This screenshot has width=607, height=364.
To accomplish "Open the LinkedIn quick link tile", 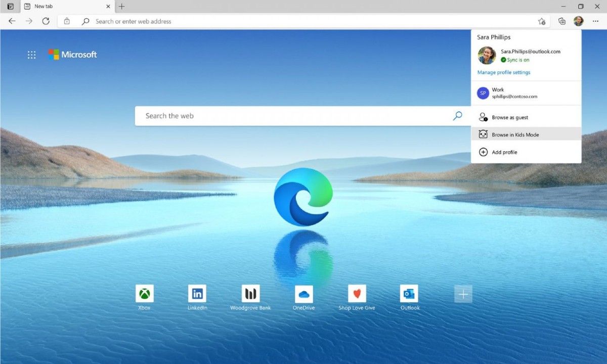I will tap(197, 294).
